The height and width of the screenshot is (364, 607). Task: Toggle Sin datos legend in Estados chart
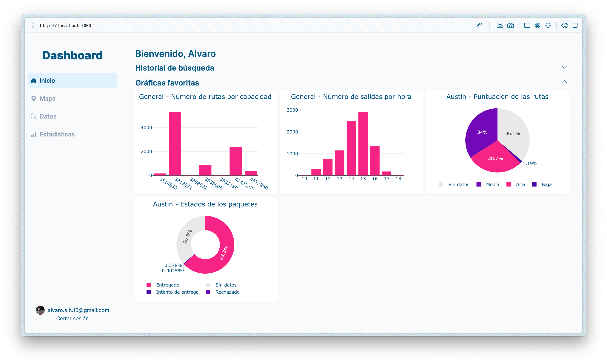221,285
